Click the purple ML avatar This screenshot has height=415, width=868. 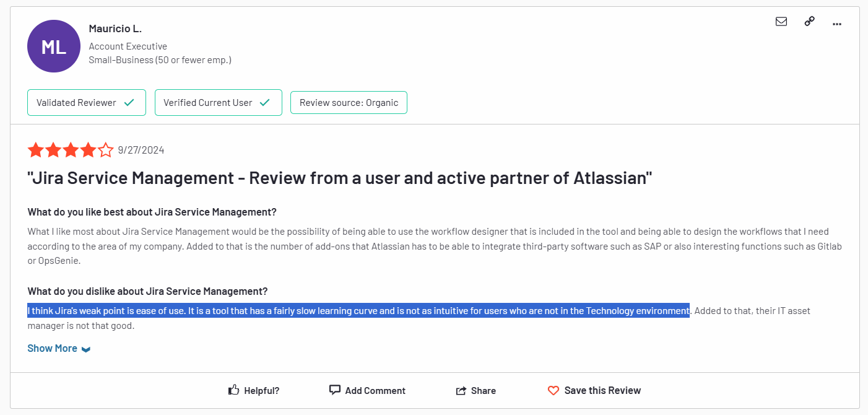[54, 46]
